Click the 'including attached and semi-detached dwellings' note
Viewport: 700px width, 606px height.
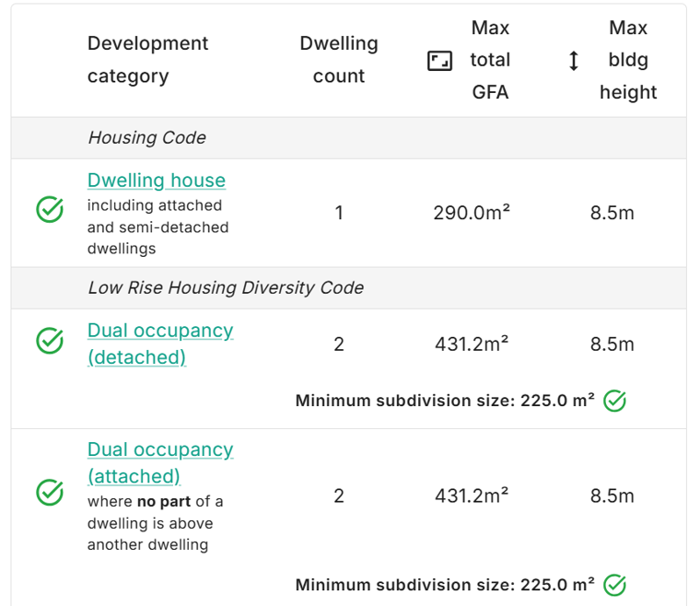pos(158,227)
